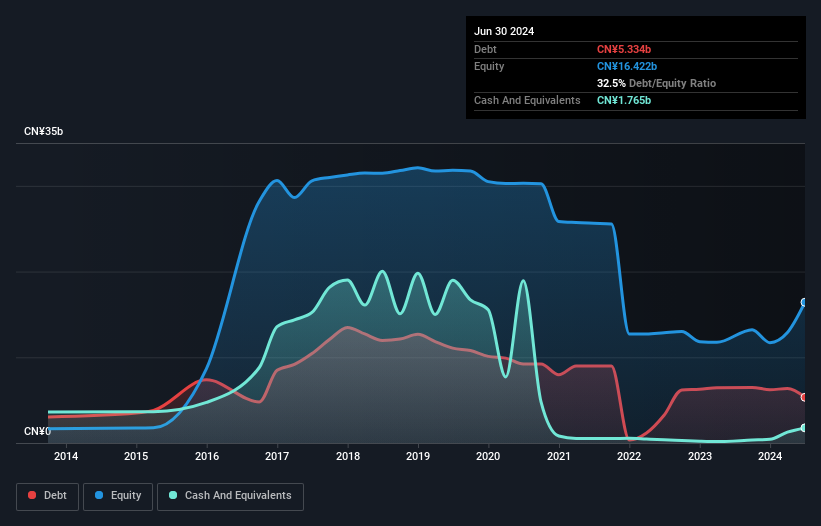Viewport: 821px width, 526px height.
Task: Click the blue Equity legend dot
Action: pos(99,495)
